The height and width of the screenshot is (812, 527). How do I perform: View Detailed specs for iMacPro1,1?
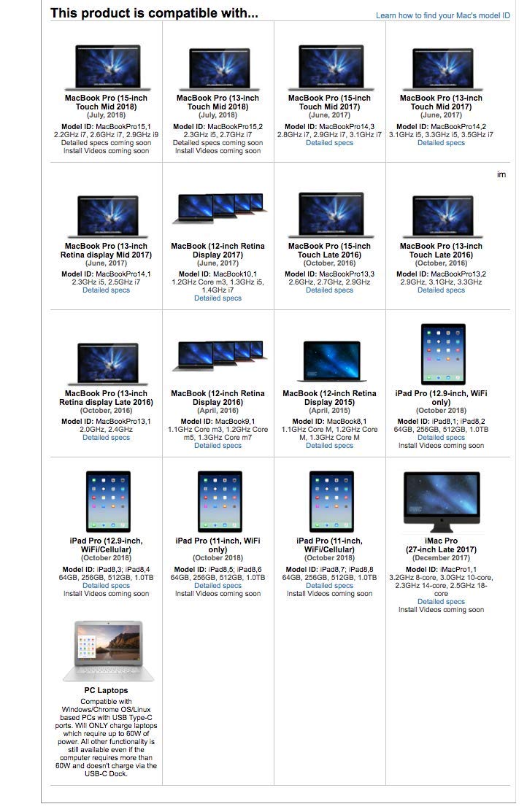[441, 602]
